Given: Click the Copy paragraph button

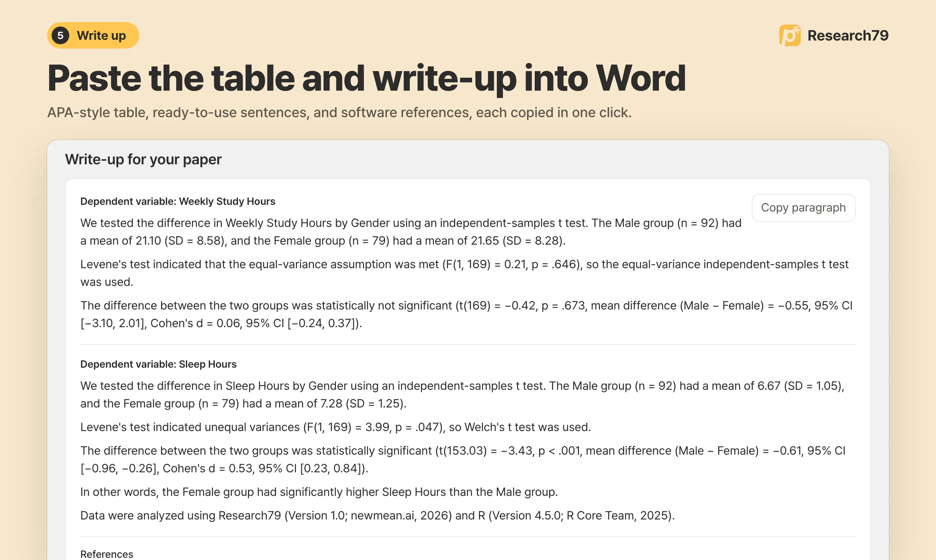Looking at the screenshot, I should pos(803,207).
